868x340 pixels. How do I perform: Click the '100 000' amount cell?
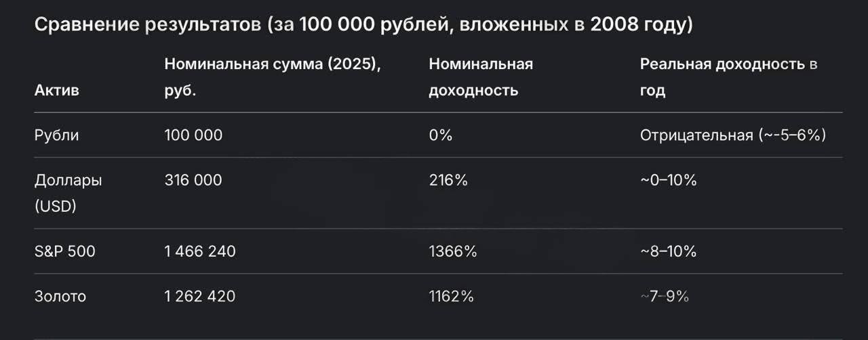click(x=193, y=135)
